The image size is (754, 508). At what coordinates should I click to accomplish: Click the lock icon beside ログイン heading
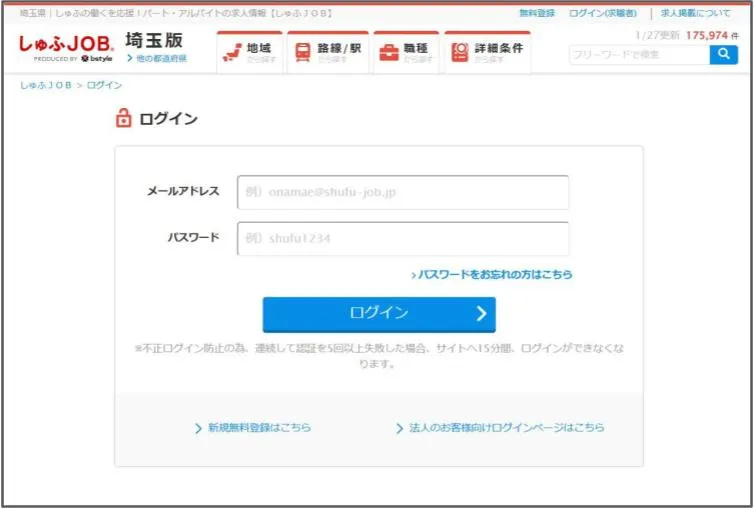pyautogui.click(x=124, y=118)
